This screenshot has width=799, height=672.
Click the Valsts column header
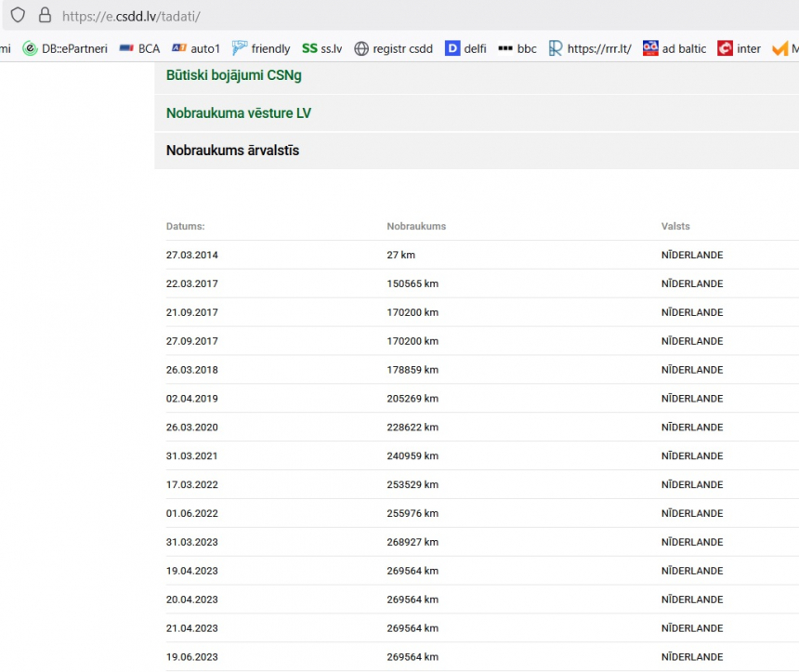675,227
